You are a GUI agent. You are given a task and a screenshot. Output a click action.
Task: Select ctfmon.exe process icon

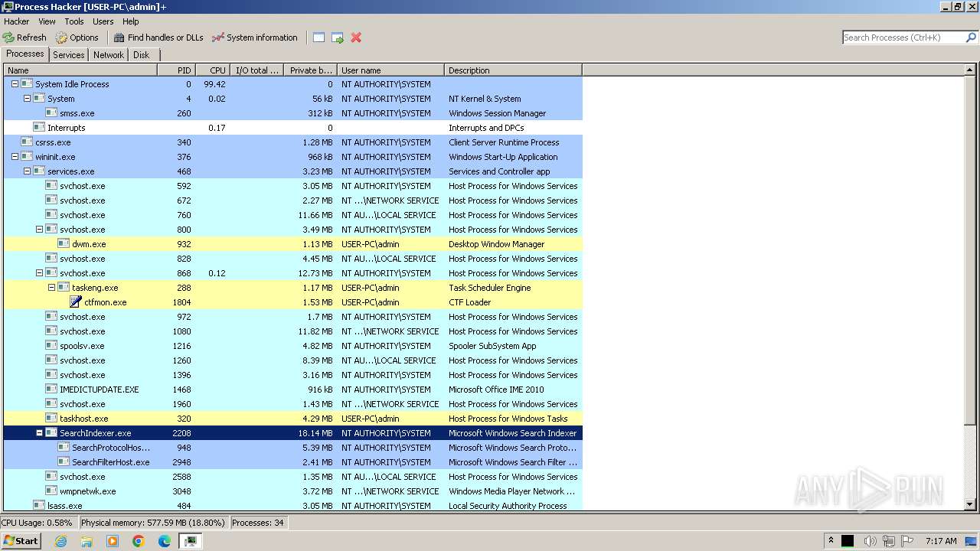pyautogui.click(x=76, y=302)
